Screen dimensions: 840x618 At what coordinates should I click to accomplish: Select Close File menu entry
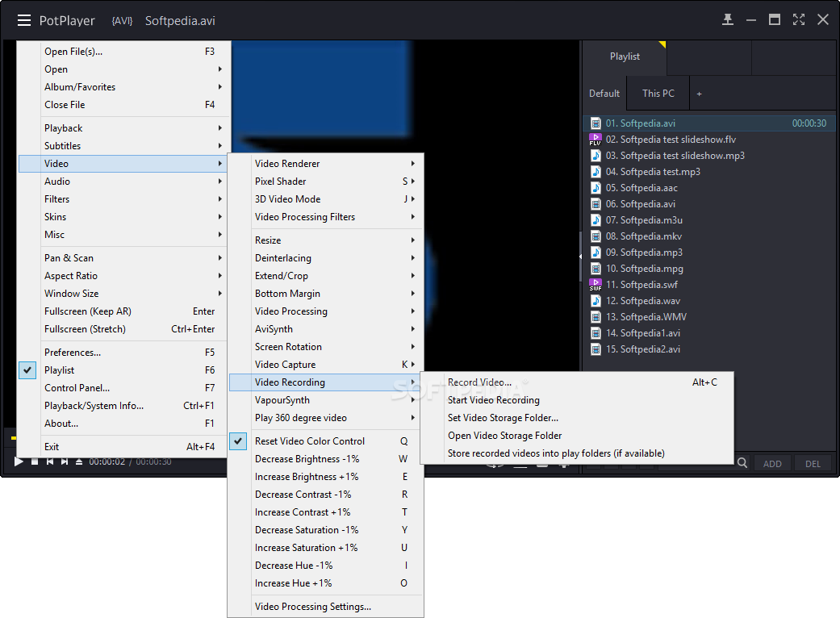123,104
